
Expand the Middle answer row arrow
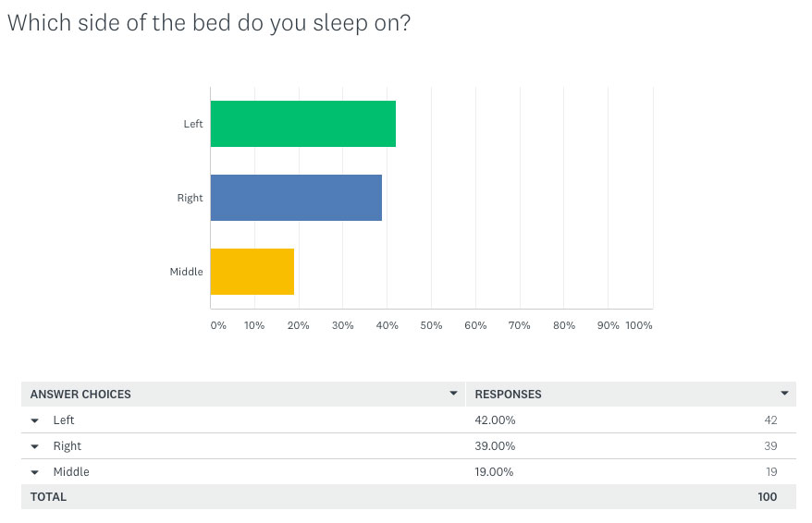pyautogui.click(x=35, y=472)
